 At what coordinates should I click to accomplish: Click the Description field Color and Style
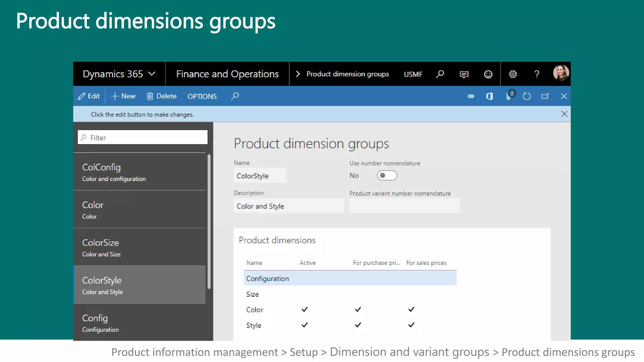pyautogui.click(x=289, y=206)
